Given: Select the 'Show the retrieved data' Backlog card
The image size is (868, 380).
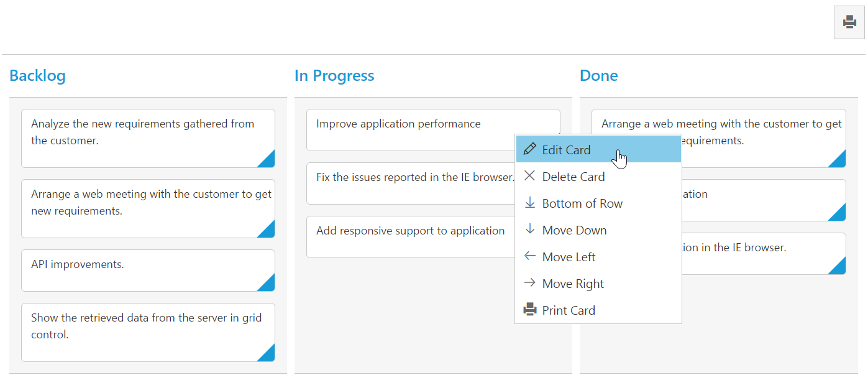Looking at the screenshot, I should pyautogui.click(x=148, y=332).
